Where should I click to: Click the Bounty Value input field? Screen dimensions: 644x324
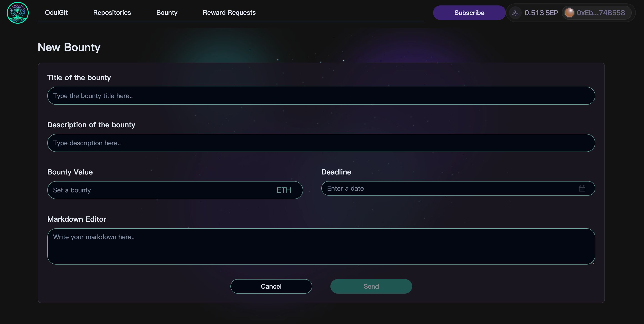click(x=175, y=190)
